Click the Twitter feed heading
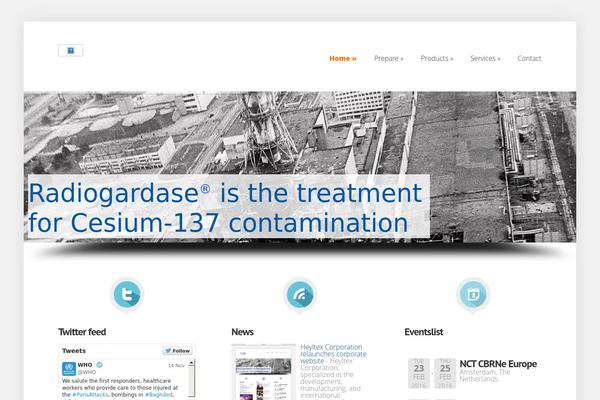Screen dimensions: 600x400 tap(82, 332)
